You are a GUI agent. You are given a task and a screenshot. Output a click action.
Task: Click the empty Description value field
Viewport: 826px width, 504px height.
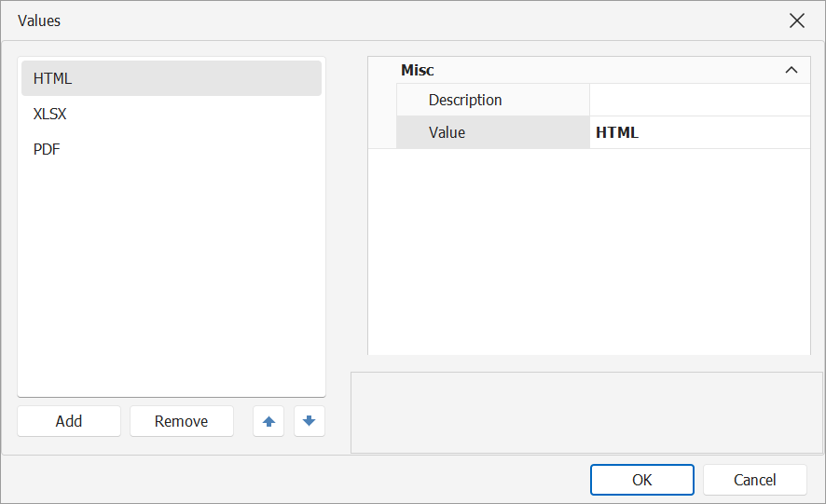coord(699,100)
